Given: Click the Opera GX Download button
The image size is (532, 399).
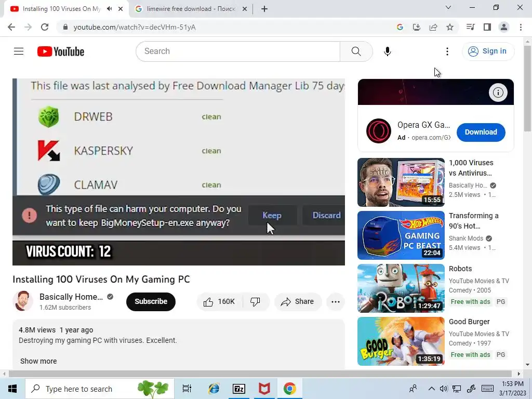Looking at the screenshot, I should [x=481, y=132].
